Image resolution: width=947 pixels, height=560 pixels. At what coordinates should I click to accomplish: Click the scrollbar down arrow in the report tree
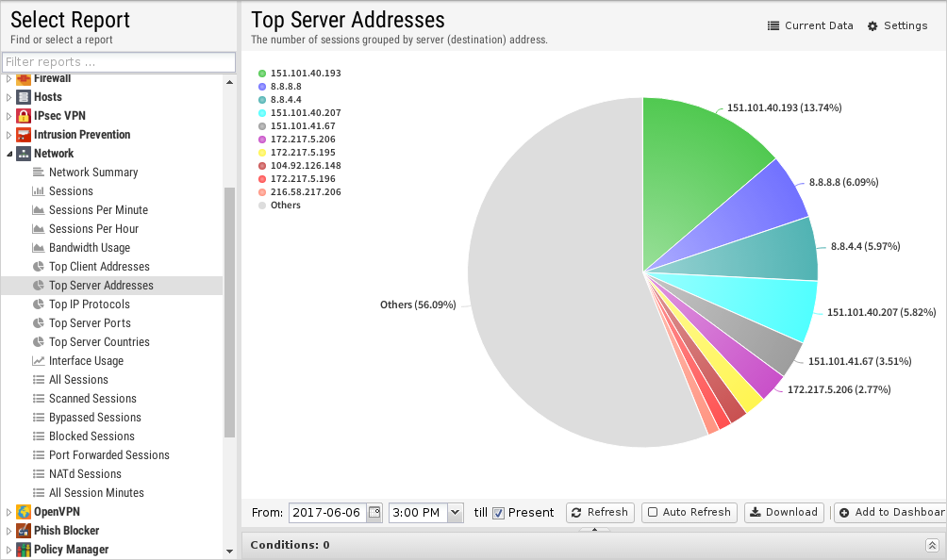229,551
